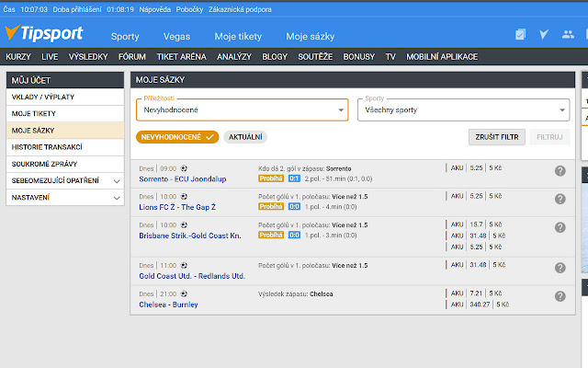Image resolution: width=588 pixels, height=368 pixels.
Task: Open Lions FC Ž - The Gap Ž match
Action: tap(177, 207)
